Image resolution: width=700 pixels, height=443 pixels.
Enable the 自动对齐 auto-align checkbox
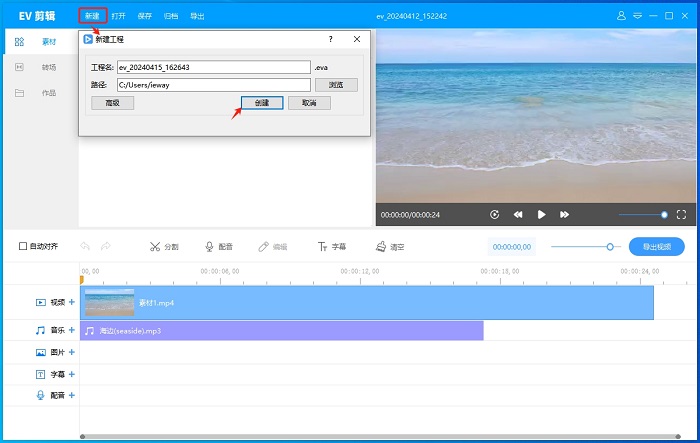click(24, 246)
